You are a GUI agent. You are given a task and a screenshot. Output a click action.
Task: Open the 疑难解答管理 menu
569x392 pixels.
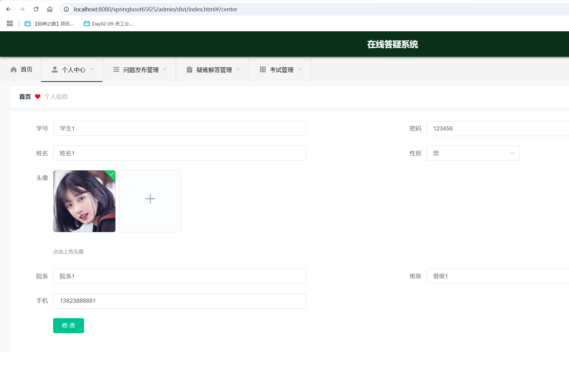point(213,70)
